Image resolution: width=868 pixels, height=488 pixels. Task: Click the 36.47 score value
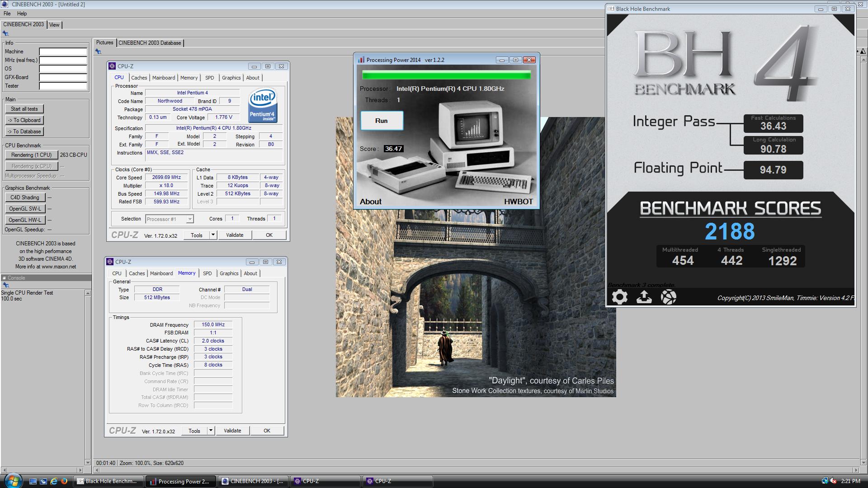393,149
